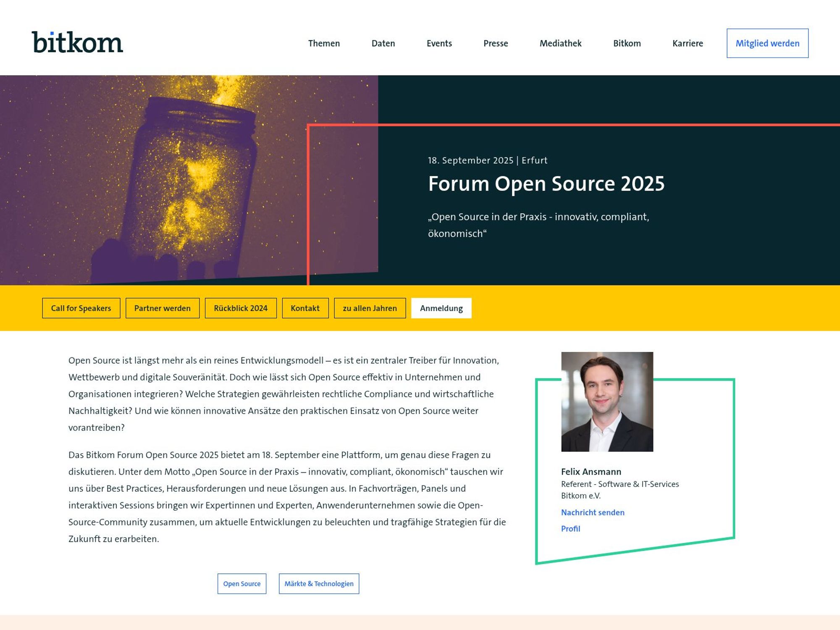840x630 pixels.
Task: Click paragraph starting 'Open Source ist längst'
Action: (x=284, y=394)
